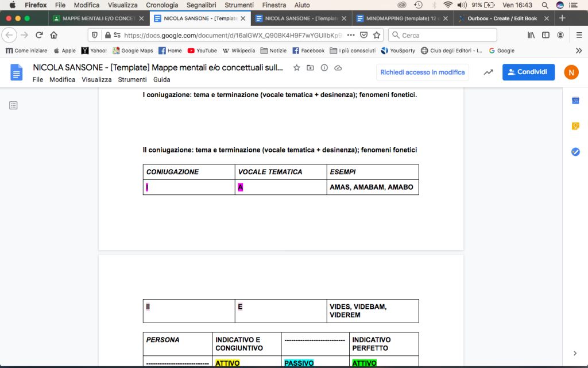Open the Cronologia menu in menu bar

click(x=162, y=5)
